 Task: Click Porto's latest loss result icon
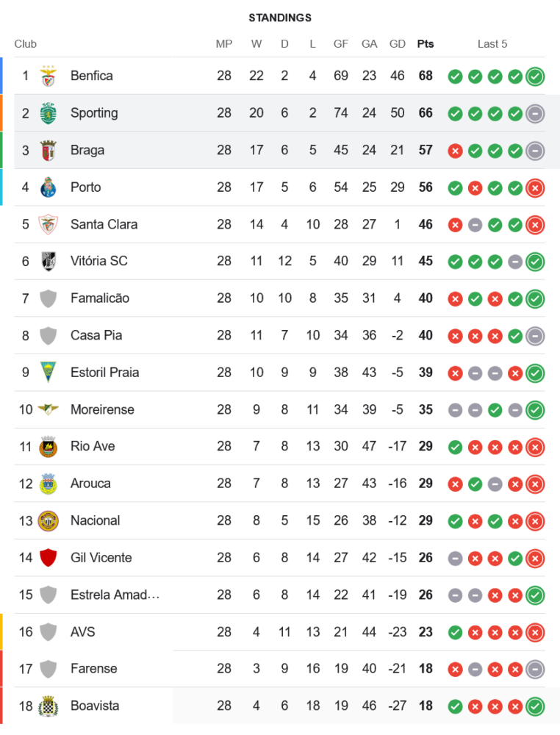[535, 187]
